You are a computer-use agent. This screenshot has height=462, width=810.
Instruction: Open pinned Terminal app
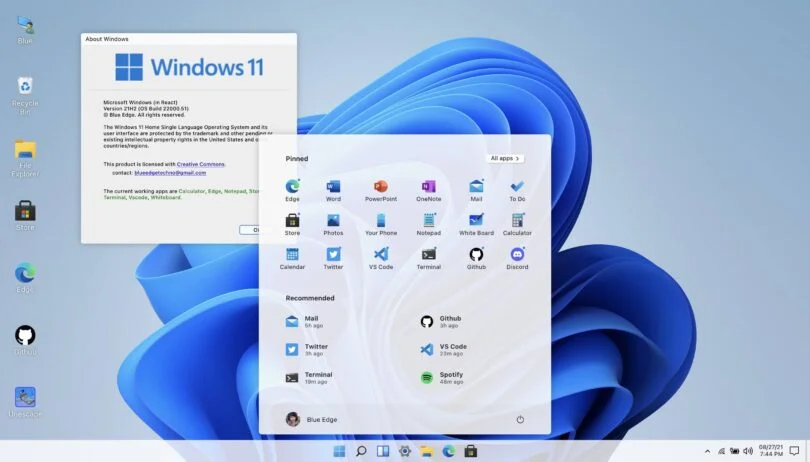429,258
